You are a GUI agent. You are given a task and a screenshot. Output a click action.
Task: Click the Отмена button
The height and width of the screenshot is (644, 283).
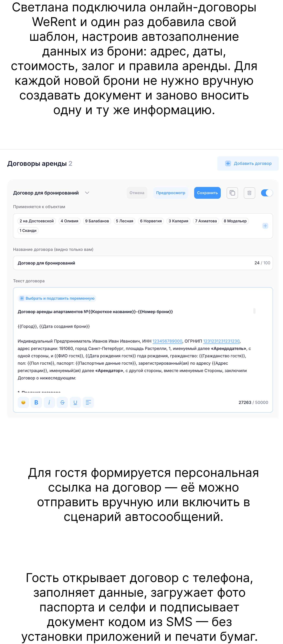137,193
